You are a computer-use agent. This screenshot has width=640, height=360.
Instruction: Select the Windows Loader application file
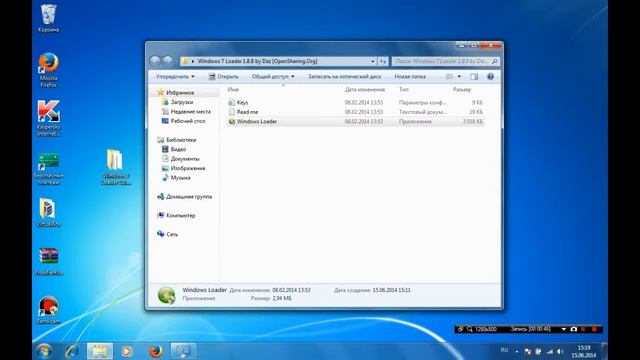[x=355, y=121]
